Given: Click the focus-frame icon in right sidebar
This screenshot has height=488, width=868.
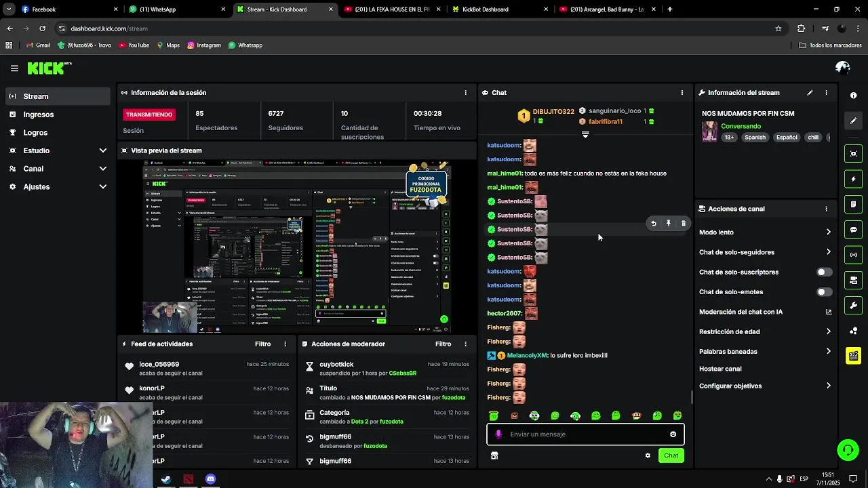Looking at the screenshot, I should click(854, 154).
